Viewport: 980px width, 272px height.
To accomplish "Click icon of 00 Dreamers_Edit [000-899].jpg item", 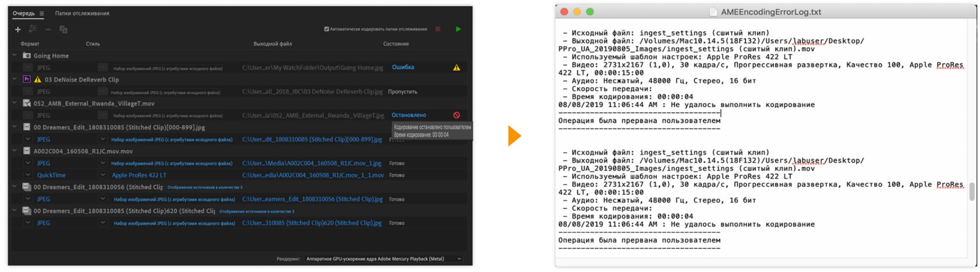I will (x=27, y=127).
